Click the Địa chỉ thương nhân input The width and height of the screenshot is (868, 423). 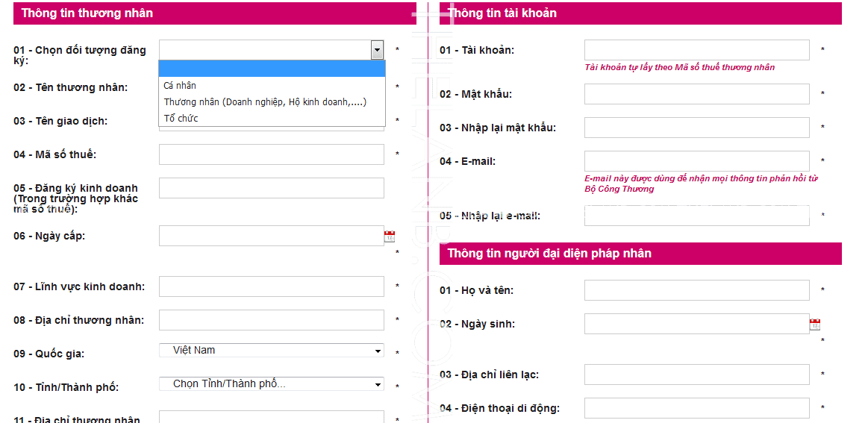[272, 320]
